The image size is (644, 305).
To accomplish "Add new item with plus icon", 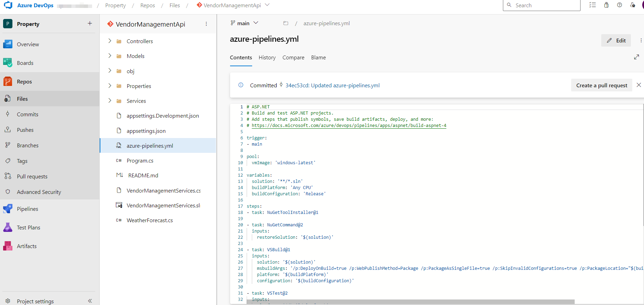I will pyautogui.click(x=90, y=23).
